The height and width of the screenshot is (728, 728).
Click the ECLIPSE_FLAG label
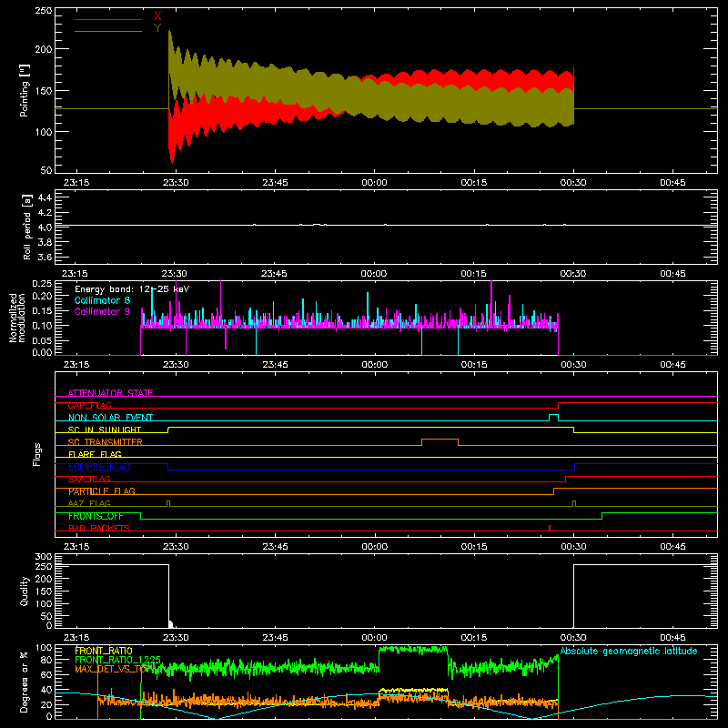[99, 467]
